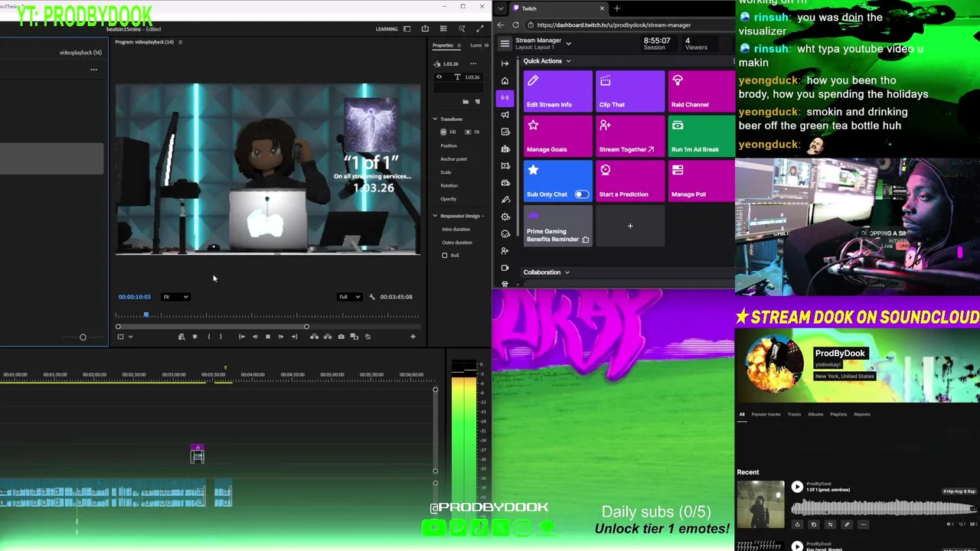
Task: Open the Full playback resolution dropdown
Action: pos(349,297)
